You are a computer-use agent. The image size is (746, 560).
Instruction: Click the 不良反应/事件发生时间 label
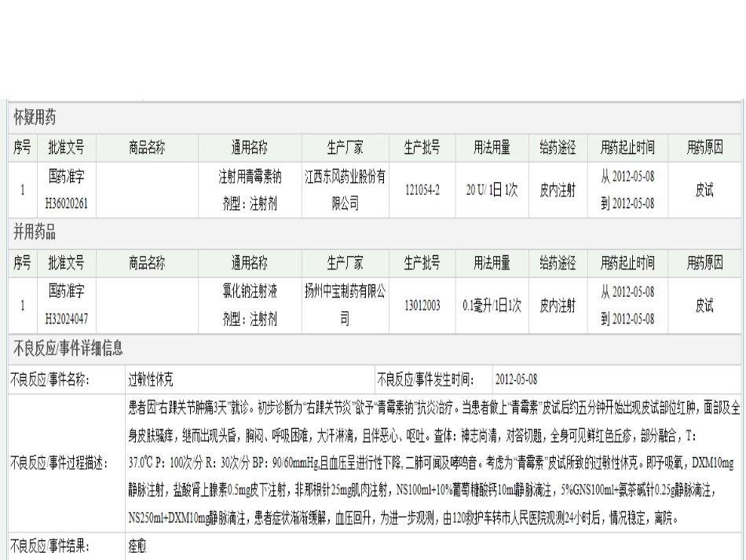[426, 379]
